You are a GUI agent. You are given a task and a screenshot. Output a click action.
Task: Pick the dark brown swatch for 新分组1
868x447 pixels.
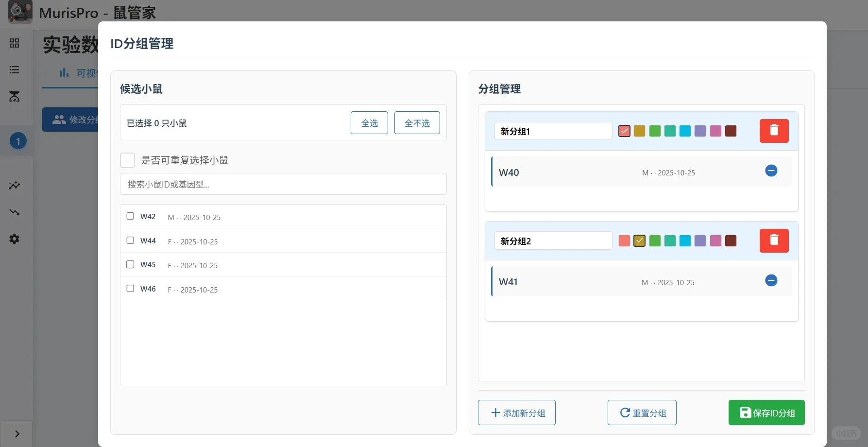[731, 131]
